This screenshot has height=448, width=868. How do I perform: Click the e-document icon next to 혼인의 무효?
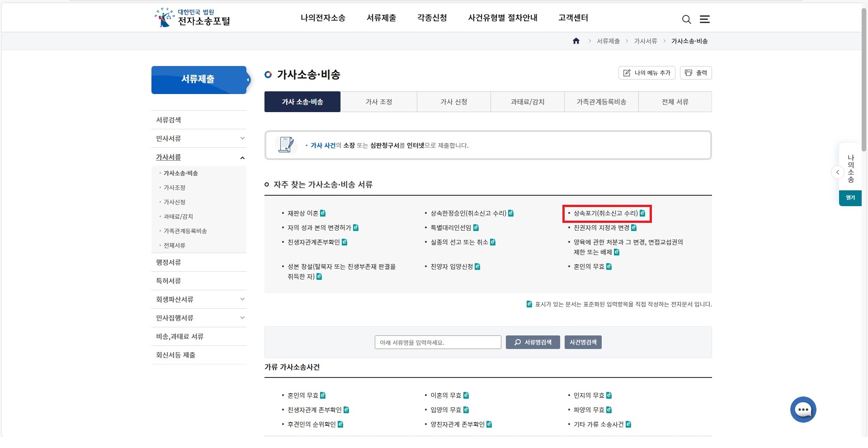(609, 267)
